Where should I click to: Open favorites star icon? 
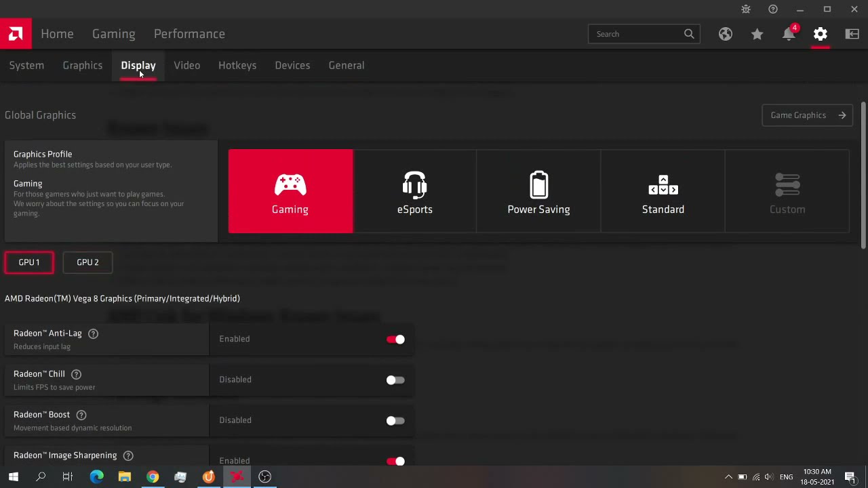[x=757, y=34]
